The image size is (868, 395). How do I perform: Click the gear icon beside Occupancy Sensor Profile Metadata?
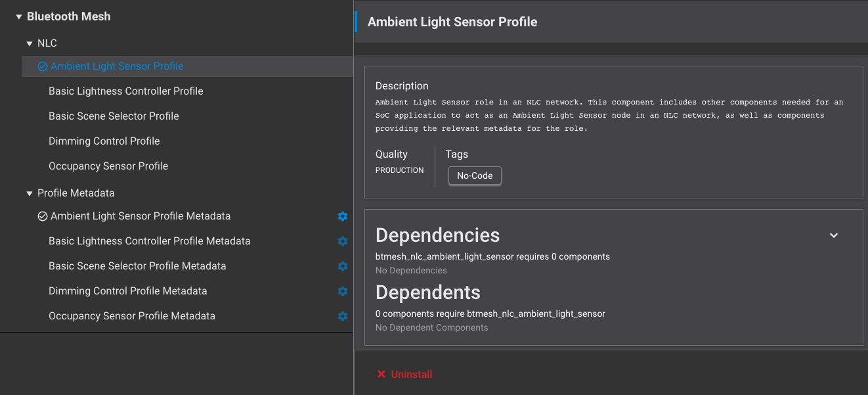[x=342, y=316]
